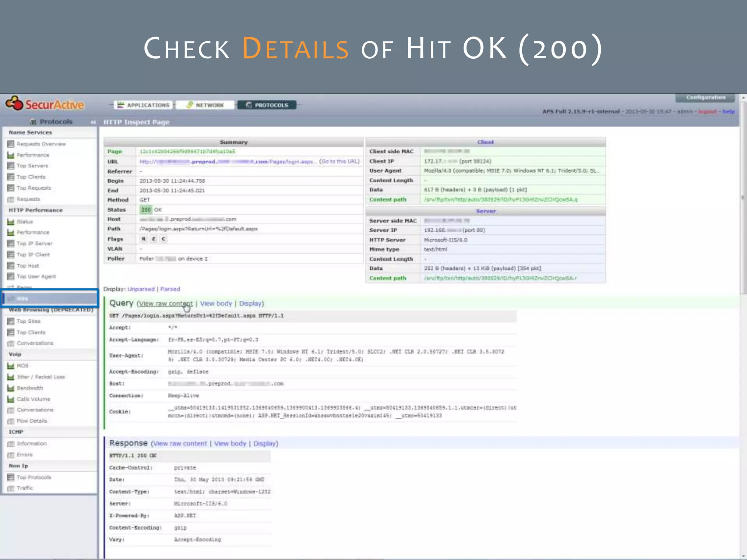Open ICMP Information table
Viewport: 747px width, 560px height.
(32, 444)
